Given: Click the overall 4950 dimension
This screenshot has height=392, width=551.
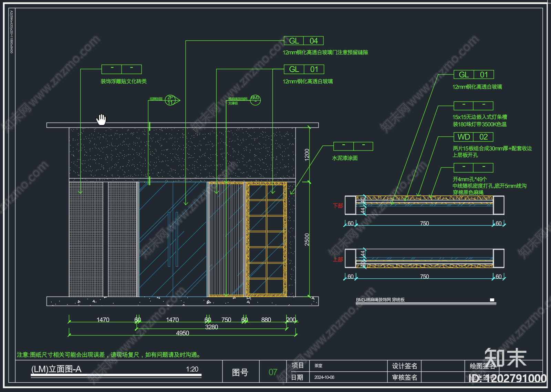Looking at the screenshot, I should point(183,333).
